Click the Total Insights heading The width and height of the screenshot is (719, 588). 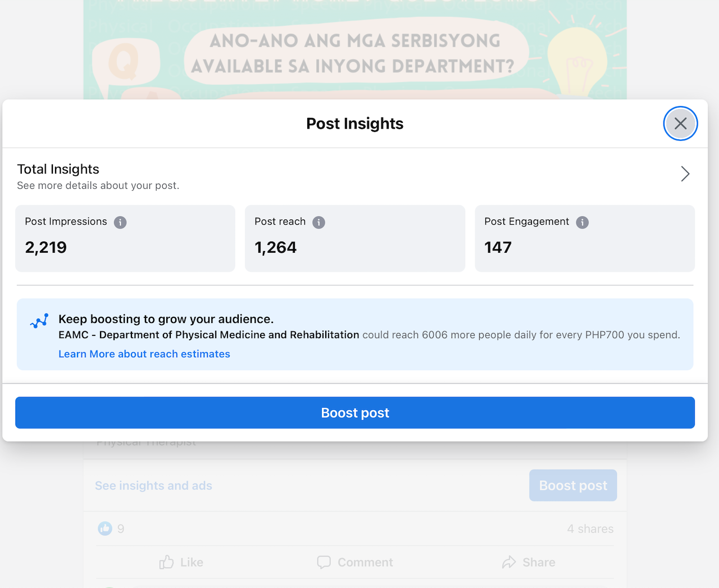(58, 169)
